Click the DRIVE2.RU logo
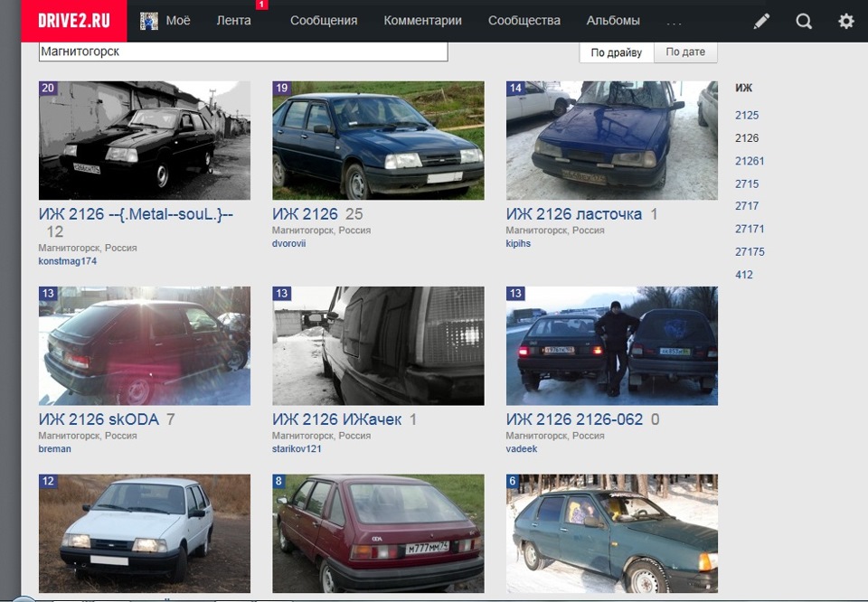868x602 pixels. (73, 21)
